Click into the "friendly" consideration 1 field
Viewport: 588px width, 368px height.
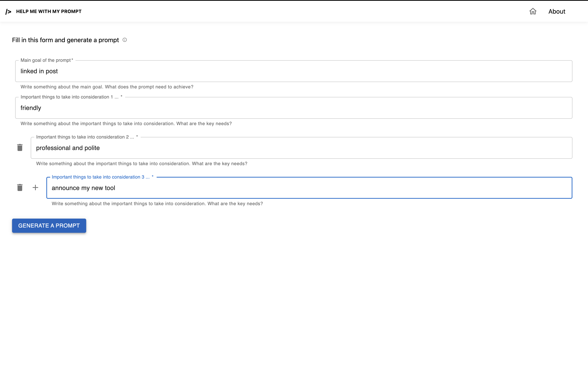[293, 108]
